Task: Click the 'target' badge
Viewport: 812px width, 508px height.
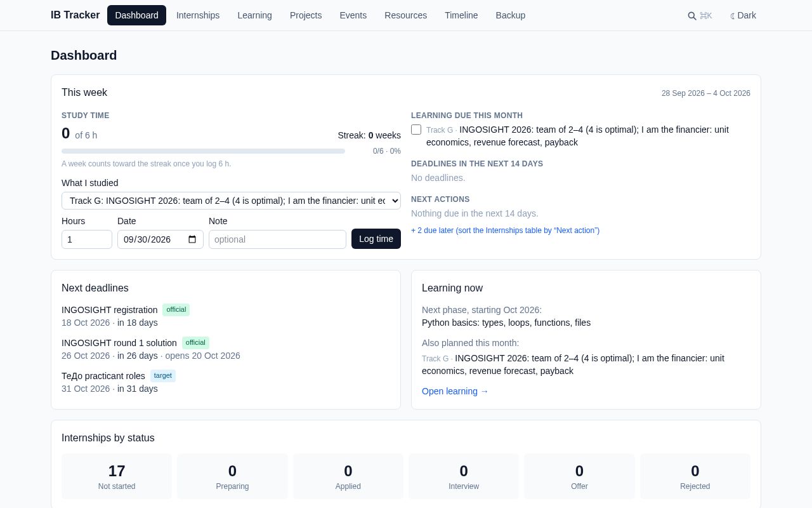Action: (x=163, y=375)
